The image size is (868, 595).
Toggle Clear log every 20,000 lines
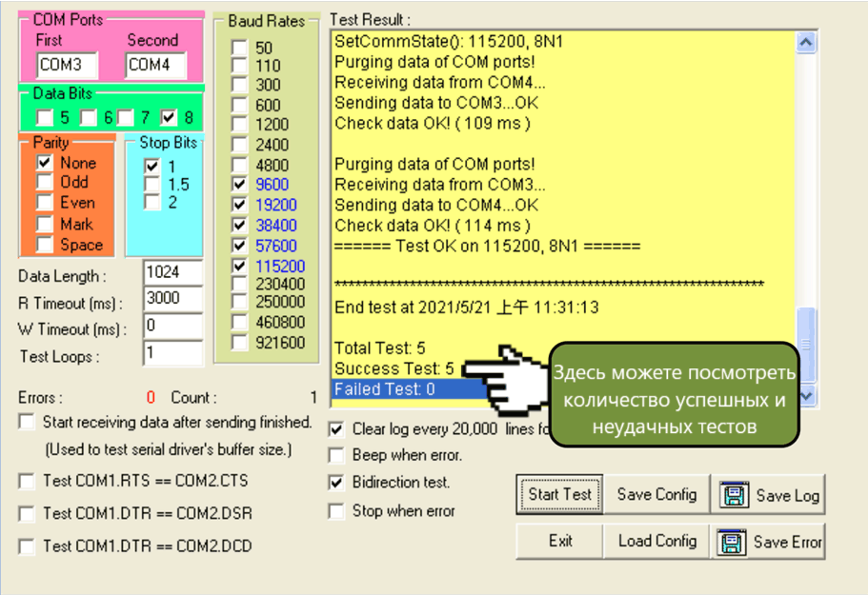coord(336,429)
